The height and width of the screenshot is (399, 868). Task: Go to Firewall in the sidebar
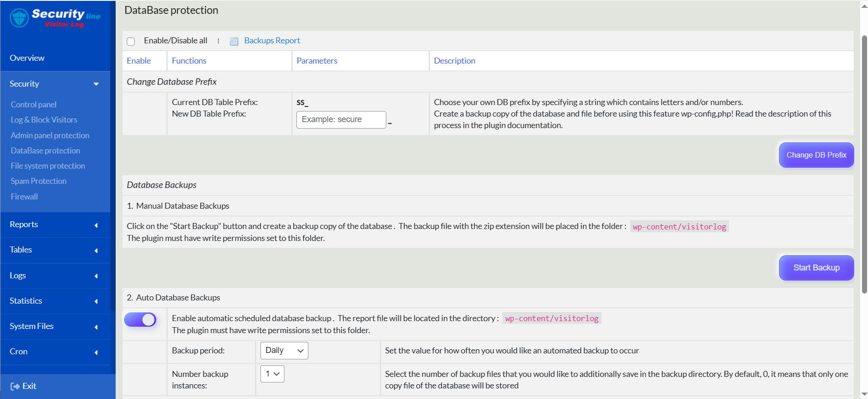point(24,197)
